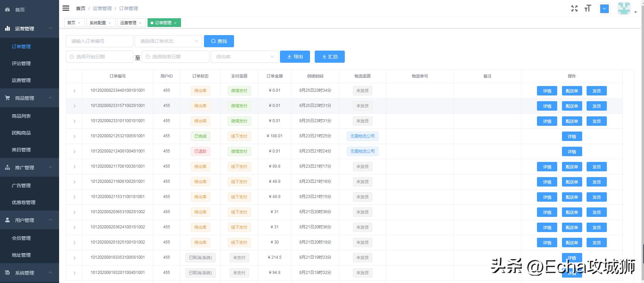The width and height of the screenshot is (644, 283).
Task: Close the 运费管理 tab with its x
Action: point(140,23)
